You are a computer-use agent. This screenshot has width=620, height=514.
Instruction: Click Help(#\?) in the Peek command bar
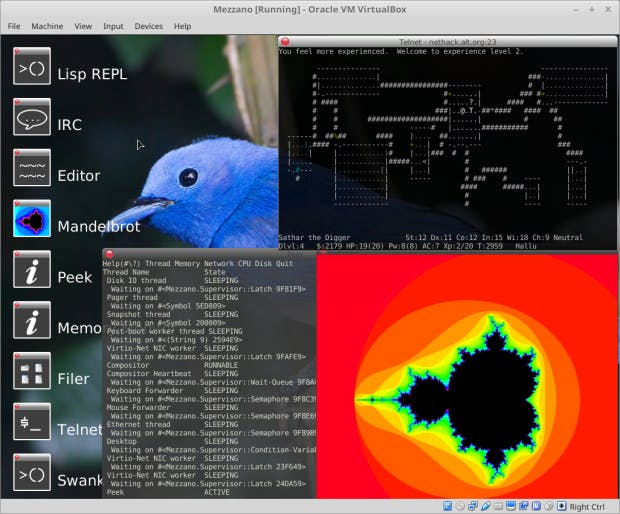[122, 264]
